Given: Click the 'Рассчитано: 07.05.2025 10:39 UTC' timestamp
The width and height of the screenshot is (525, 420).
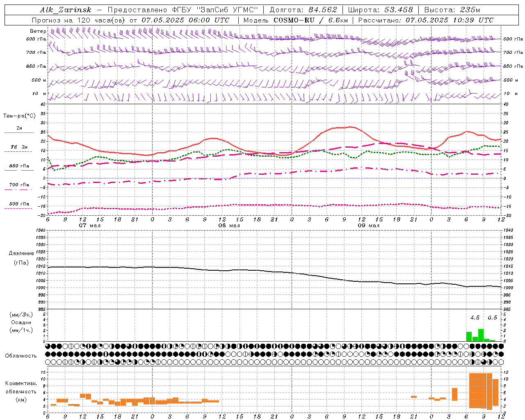Looking at the screenshot, I should [x=426, y=20].
